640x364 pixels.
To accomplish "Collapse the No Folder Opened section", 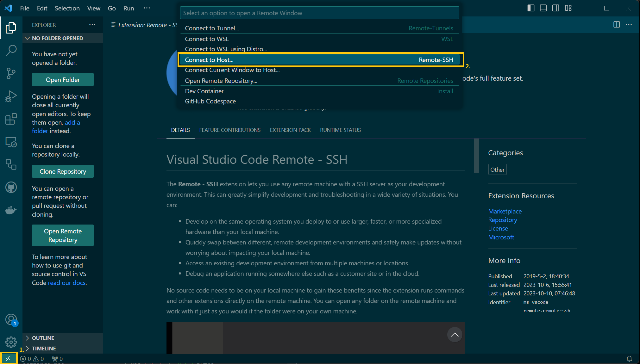I will coord(57,38).
